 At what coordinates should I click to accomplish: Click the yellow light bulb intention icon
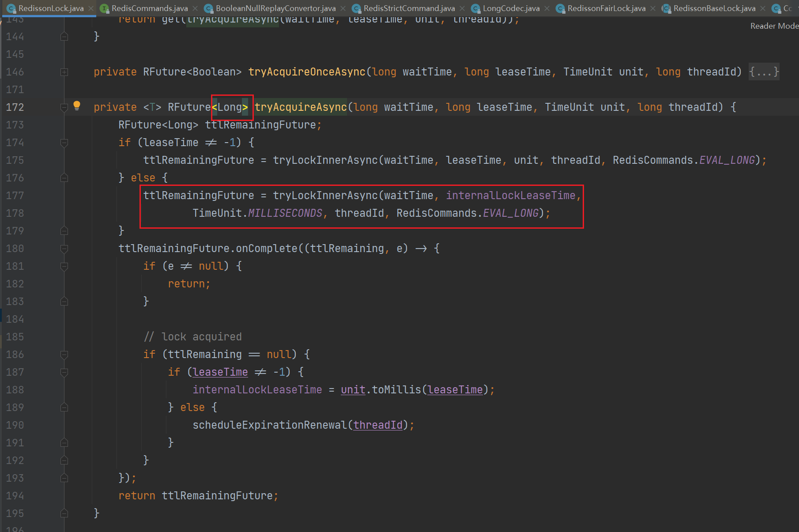tap(77, 106)
